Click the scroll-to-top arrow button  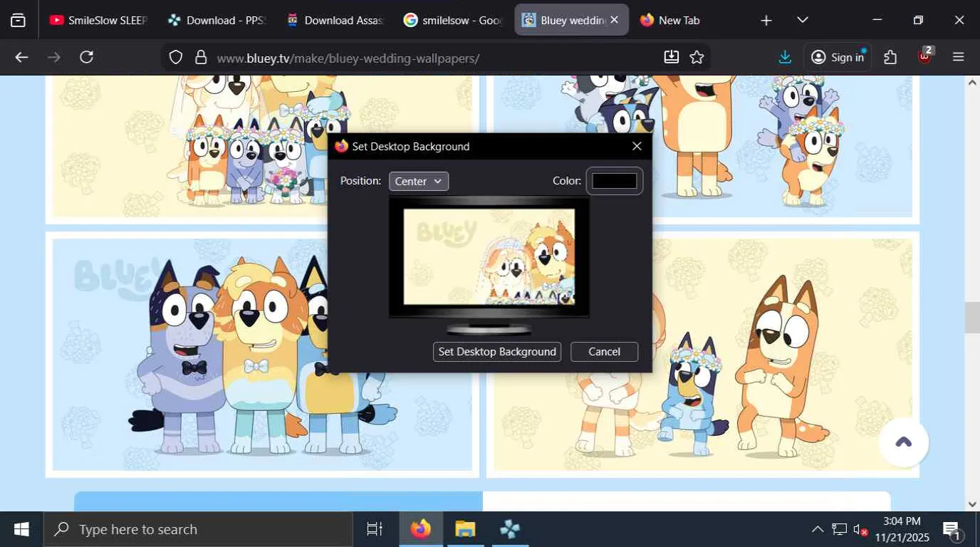pyautogui.click(x=904, y=442)
